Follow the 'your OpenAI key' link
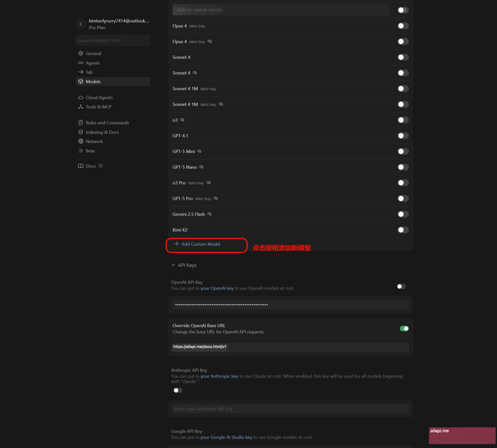This screenshot has width=497, height=448. (217, 288)
